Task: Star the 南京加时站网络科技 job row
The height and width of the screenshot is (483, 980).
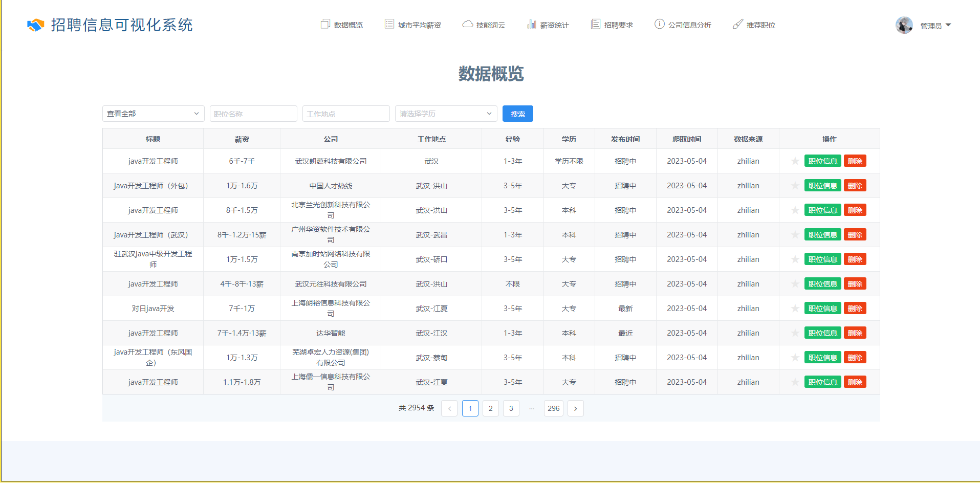Action: tap(795, 259)
